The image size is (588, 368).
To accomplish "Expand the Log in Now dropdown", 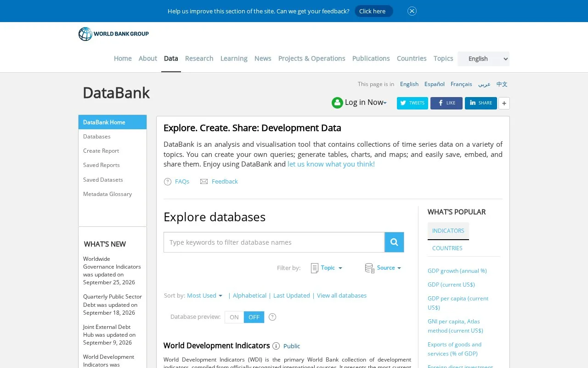I will click(x=366, y=102).
